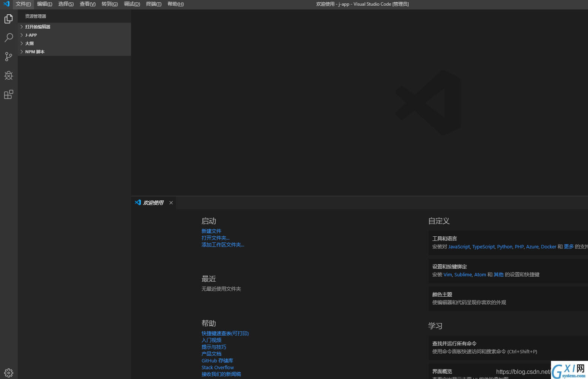Close the 欢迎使用 tab
The image size is (588, 379).
(171, 203)
